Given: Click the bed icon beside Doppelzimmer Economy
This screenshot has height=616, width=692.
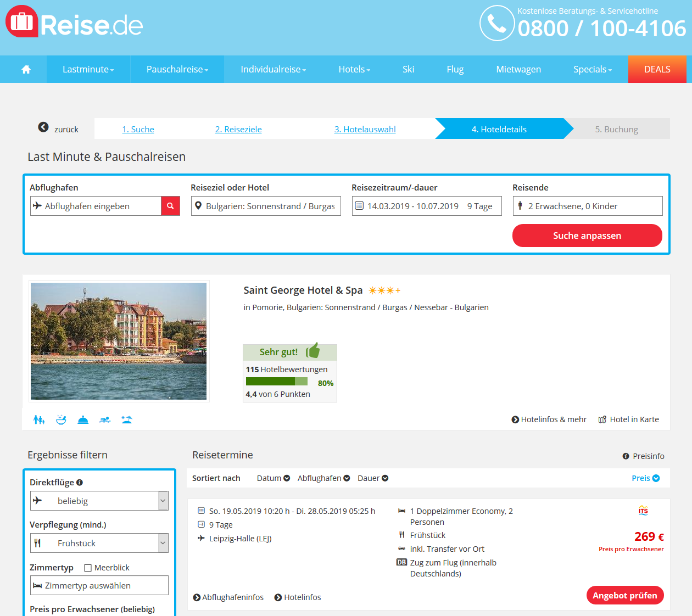Looking at the screenshot, I should click(402, 511).
